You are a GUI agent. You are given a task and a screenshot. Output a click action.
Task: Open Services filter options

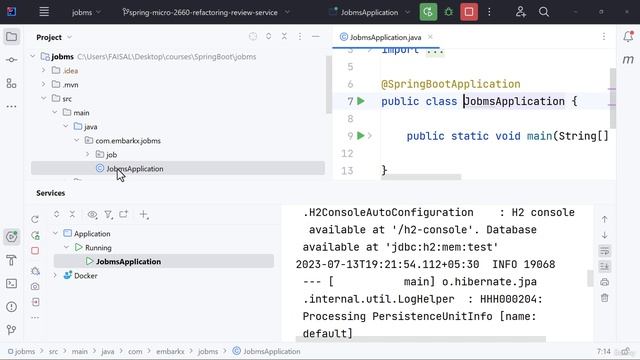(108, 214)
